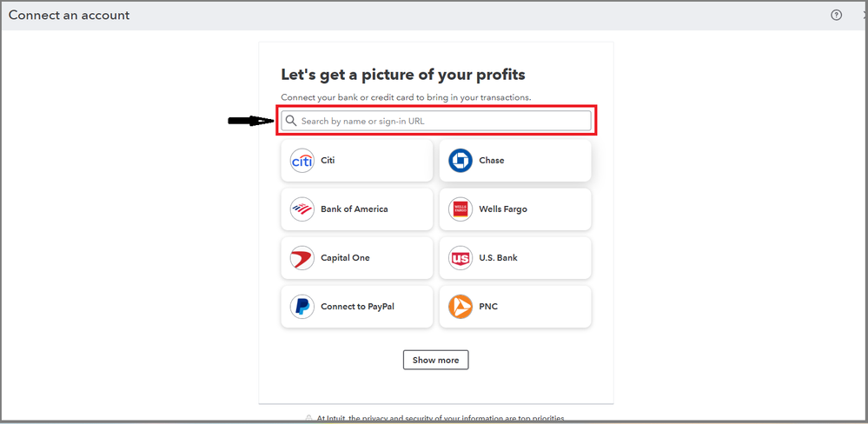Select the Wells Fargo label

[503, 209]
